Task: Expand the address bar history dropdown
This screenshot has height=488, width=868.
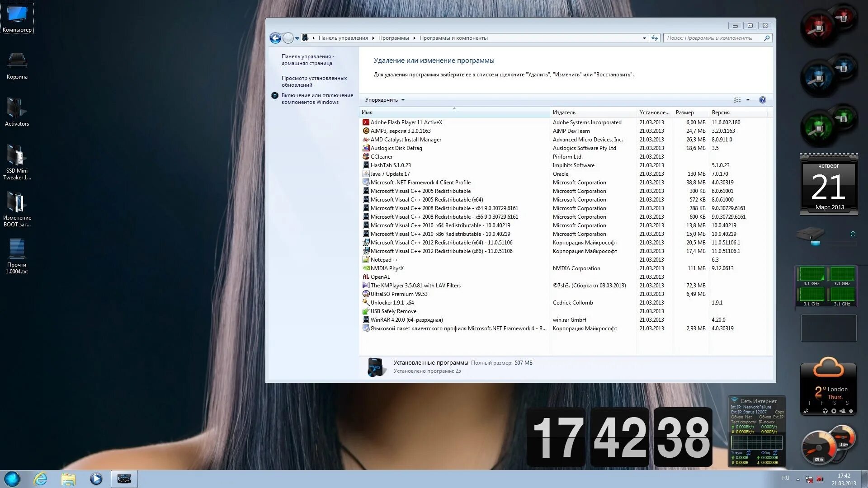Action: tap(644, 38)
